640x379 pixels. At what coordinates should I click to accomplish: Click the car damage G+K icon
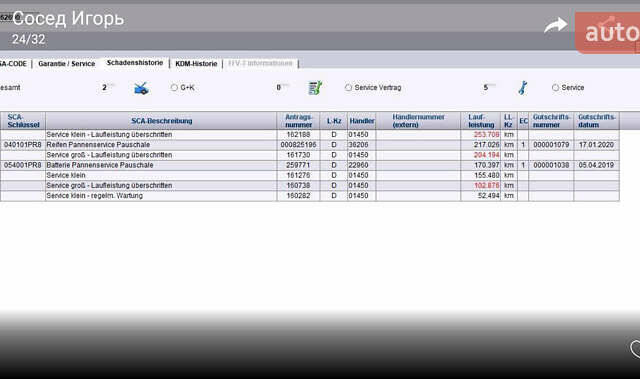[141, 88]
